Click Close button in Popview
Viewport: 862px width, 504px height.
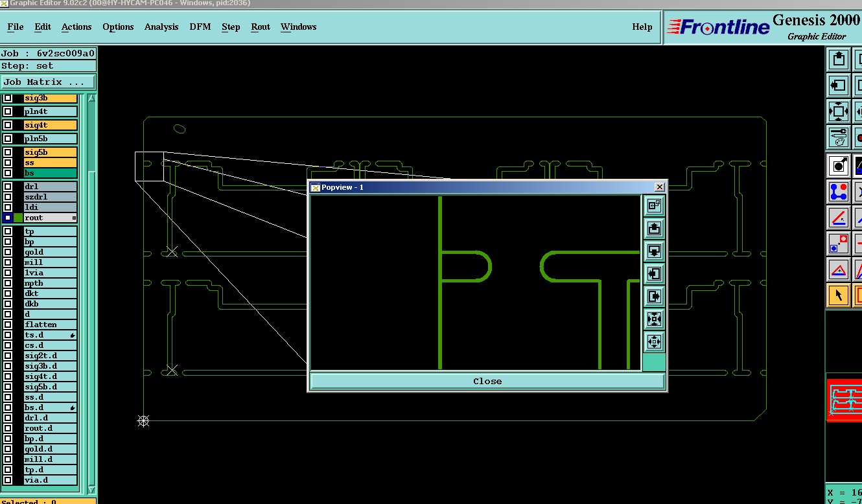pos(487,381)
